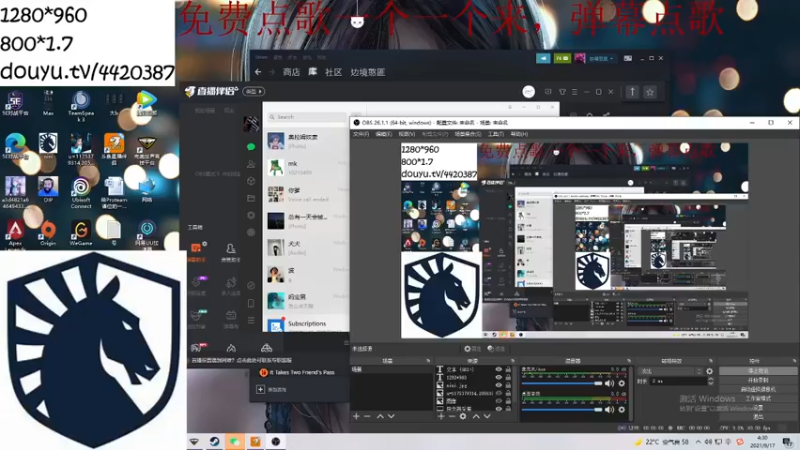Open WeChat contacts sidebar icon
This screenshot has height=450, width=800.
[x=251, y=164]
